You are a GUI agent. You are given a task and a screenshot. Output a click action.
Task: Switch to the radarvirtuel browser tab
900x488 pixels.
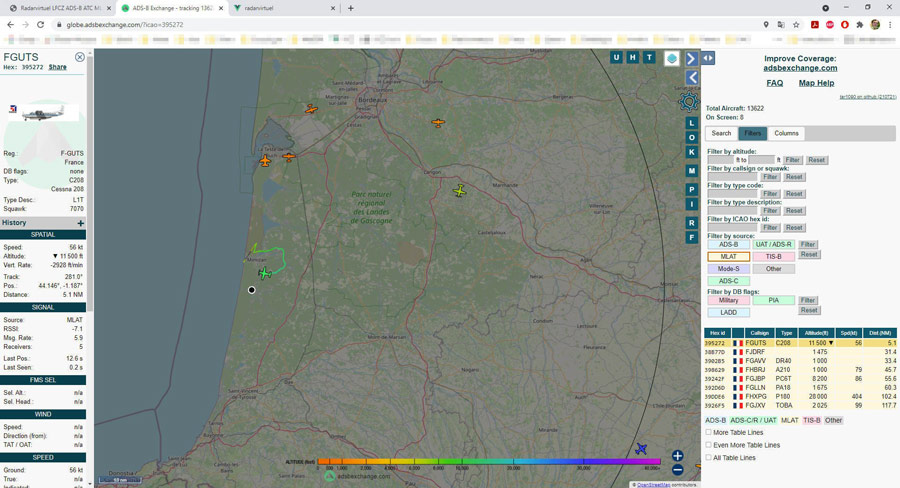(x=284, y=8)
